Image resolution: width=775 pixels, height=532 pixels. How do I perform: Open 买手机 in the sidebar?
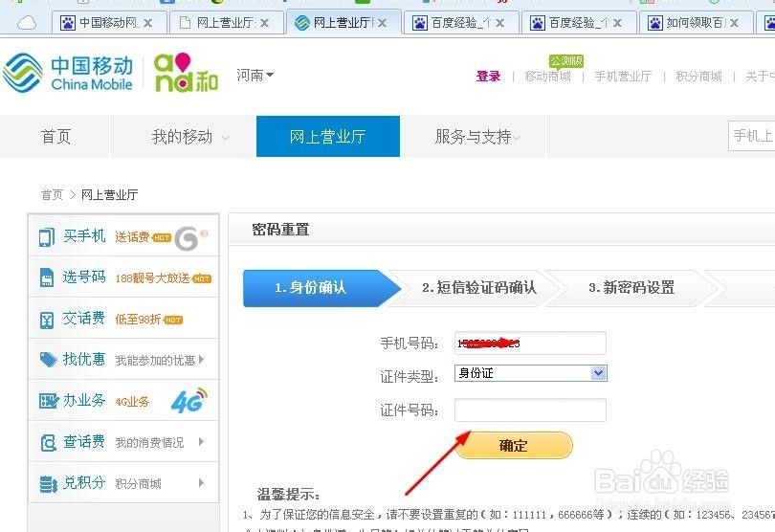[84, 236]
